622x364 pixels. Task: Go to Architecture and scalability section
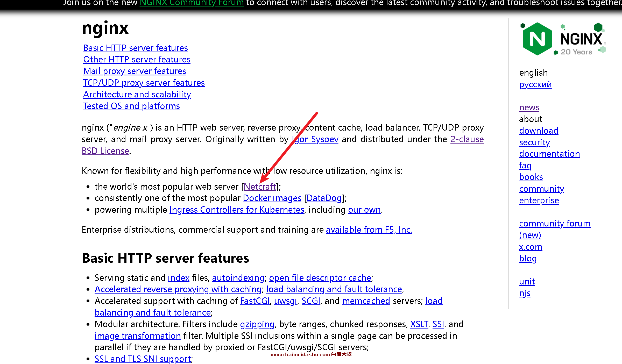[137, 95]
